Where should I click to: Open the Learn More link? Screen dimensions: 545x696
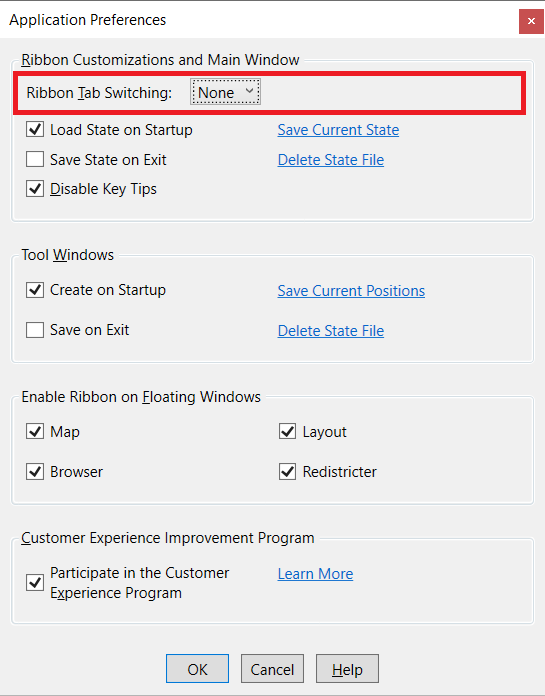click(315, 573)
